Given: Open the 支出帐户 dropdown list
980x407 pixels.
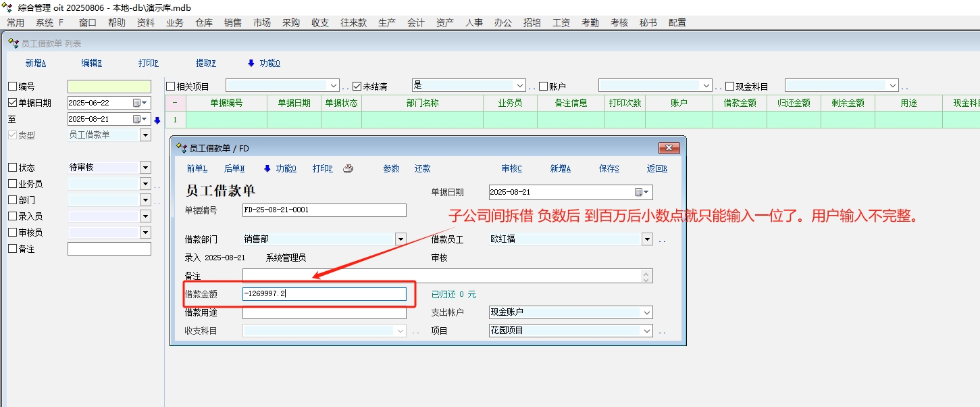Looking at the screenshot, I should coord(647,312).
